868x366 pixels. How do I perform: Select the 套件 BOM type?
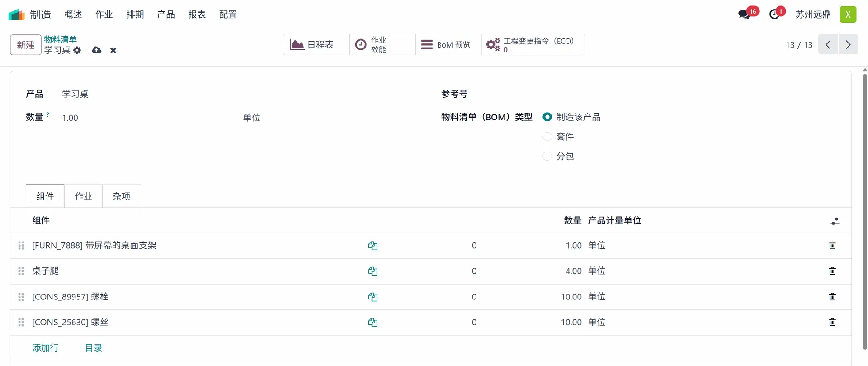[x=547, y=137]
